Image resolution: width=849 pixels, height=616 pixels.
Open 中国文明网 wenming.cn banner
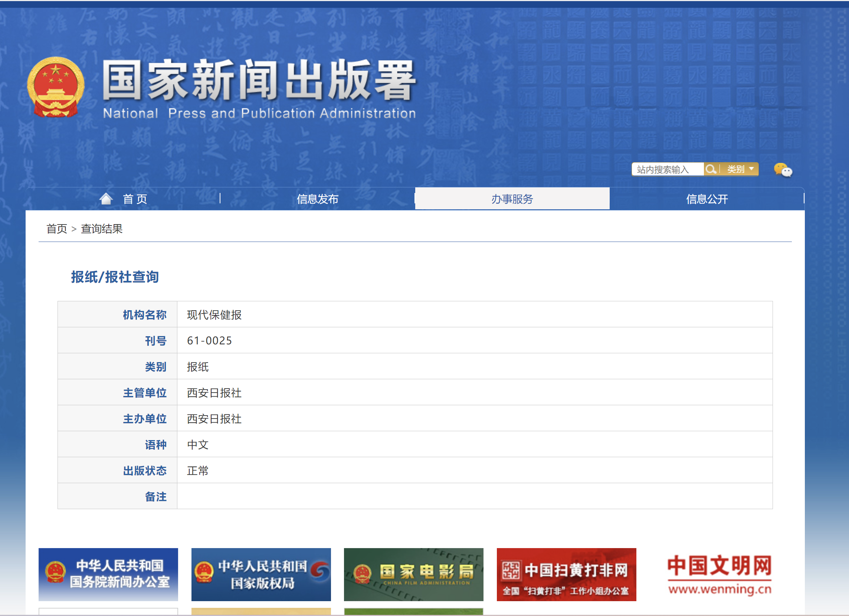(x=719, y=574)
